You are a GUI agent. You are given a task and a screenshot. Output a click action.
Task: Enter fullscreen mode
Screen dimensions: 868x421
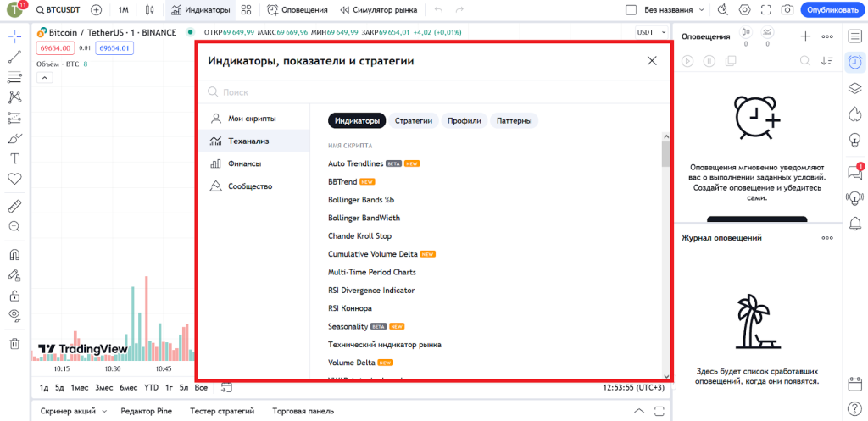coord(765,10)
